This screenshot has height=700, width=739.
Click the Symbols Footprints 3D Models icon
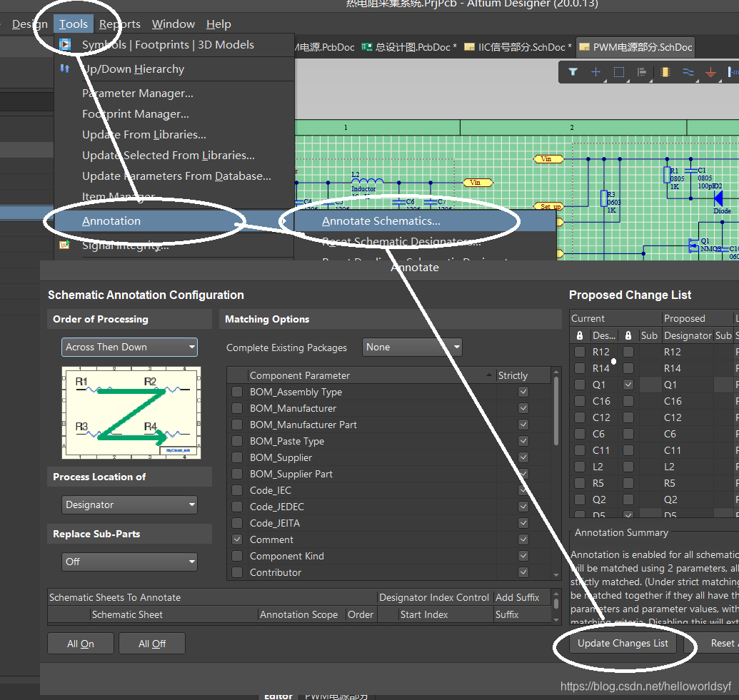click(x=66, y=44)
